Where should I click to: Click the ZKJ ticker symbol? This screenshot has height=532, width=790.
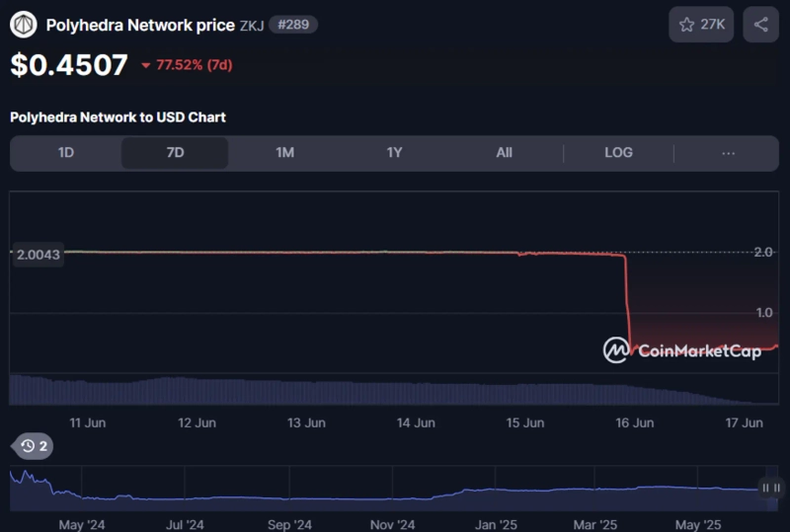252,26
